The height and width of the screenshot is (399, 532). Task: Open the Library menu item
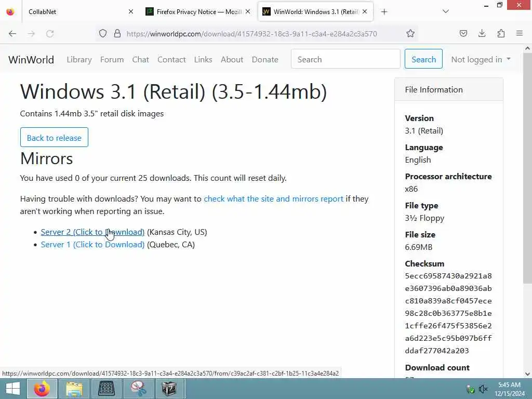(x=79, y=59)
